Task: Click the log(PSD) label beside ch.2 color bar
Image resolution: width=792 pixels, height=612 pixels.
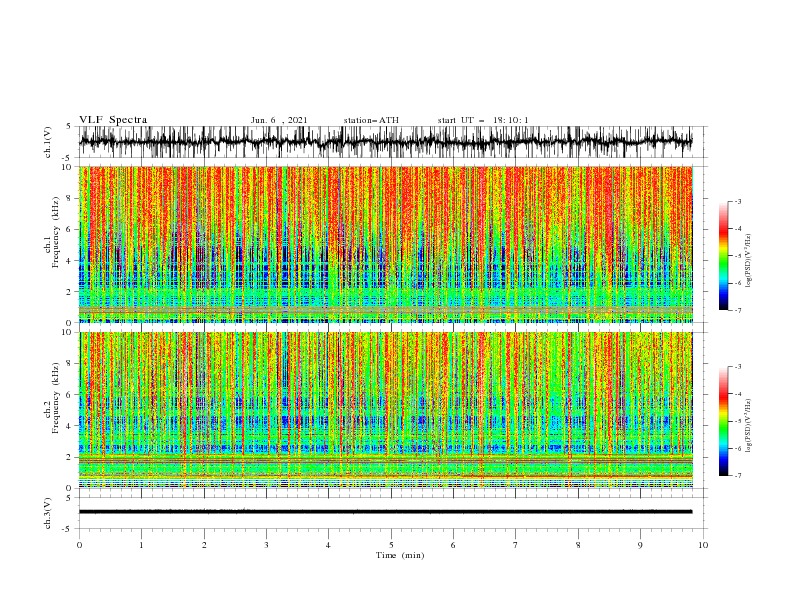Action: [748, 426]
